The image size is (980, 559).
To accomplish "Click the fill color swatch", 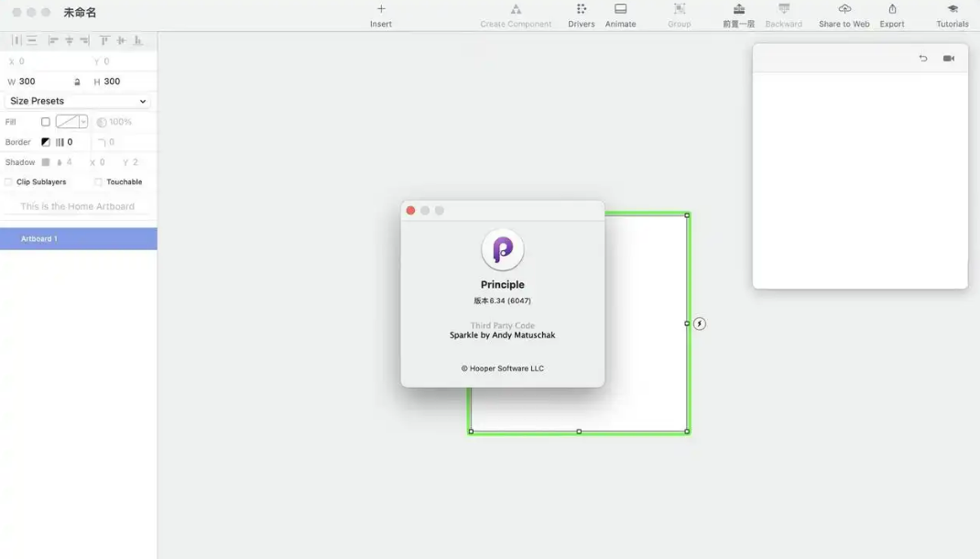I will coord(68,122).
